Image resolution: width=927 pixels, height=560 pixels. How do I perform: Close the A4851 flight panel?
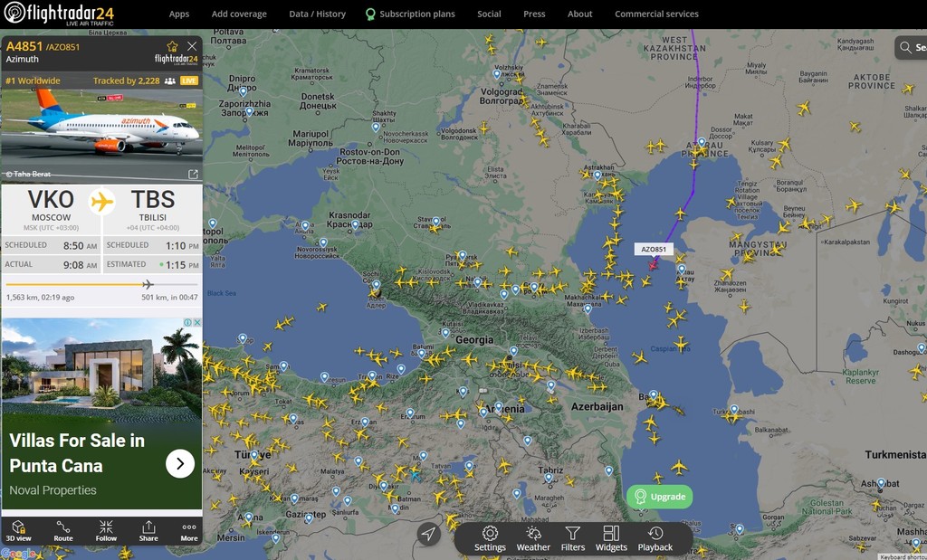click(192, 46)
